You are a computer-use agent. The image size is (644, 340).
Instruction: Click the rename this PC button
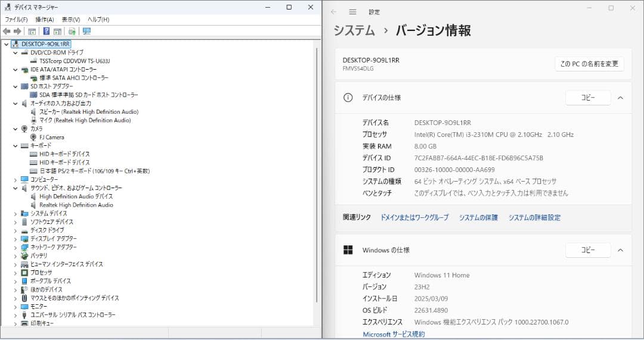(589, 64)
